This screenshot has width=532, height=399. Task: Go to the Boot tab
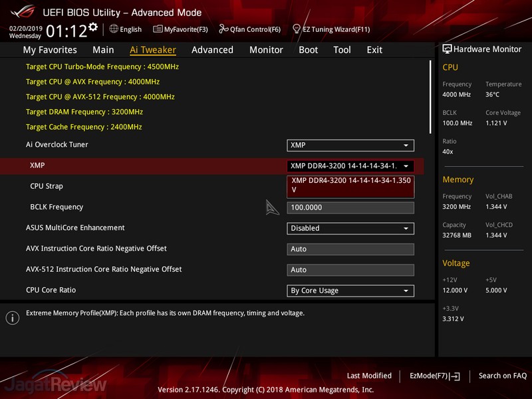click(308, 50)
